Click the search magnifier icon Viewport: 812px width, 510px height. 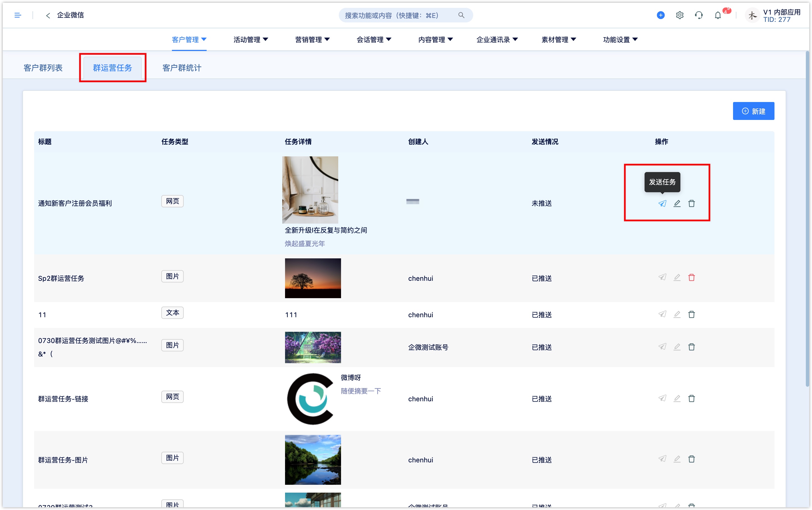pos(461,15)
